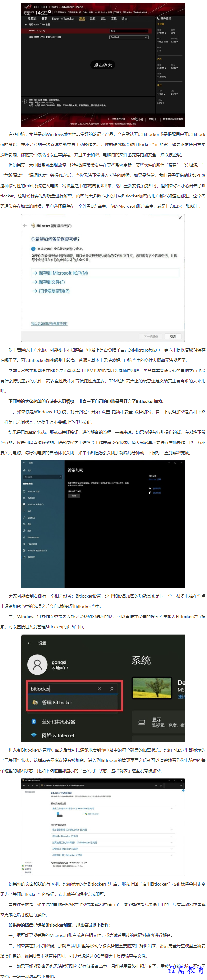Viewport: 207px width, 980px height.
Task: Switch to the 高级 tab in BIOS
Action: click(x=82, y=19)
